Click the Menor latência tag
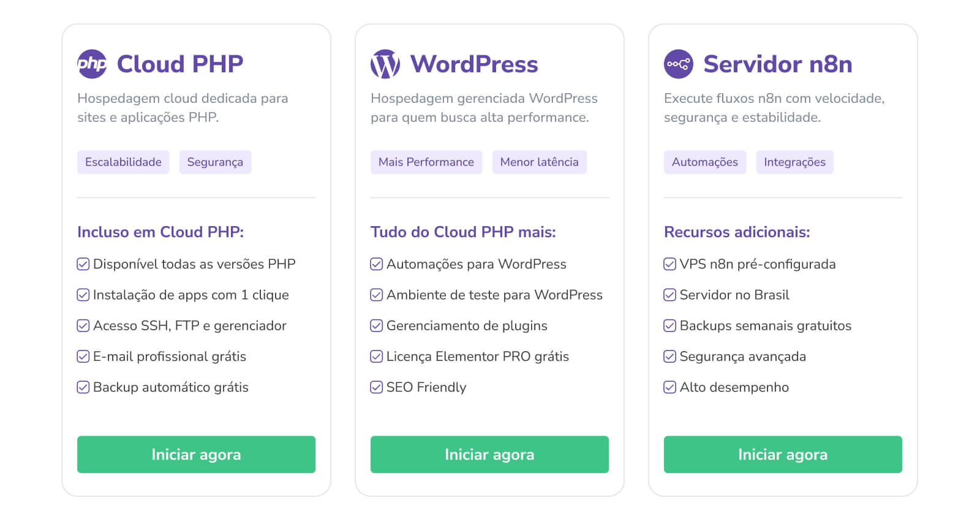 (539, 162)
